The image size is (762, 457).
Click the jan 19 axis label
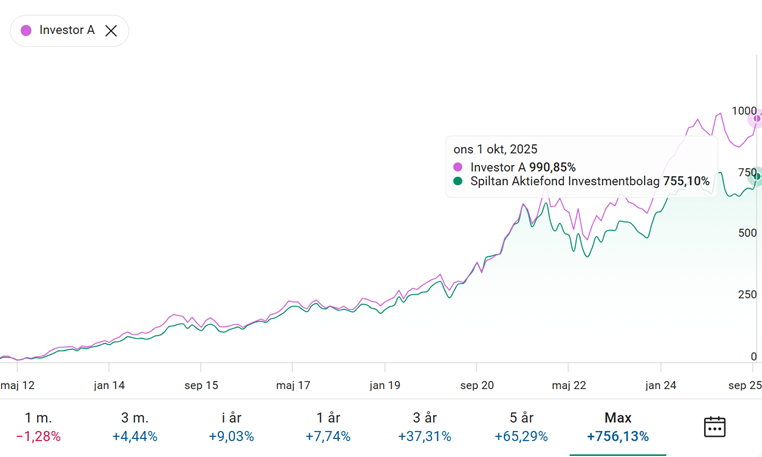(x=385, y=386)
